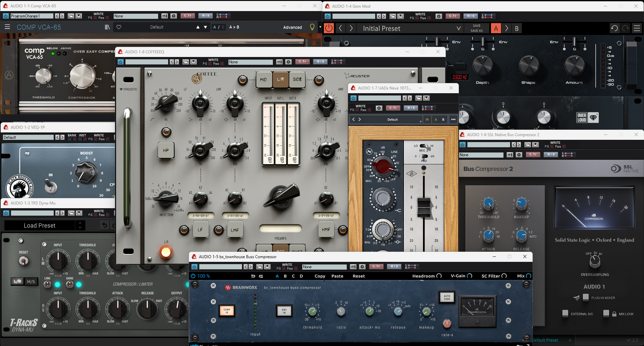The width and height of the screenshot is (644, 346).
Task: Open Default preset dropdown in UADx Neve 1073
Action: (x=392, y=120)
